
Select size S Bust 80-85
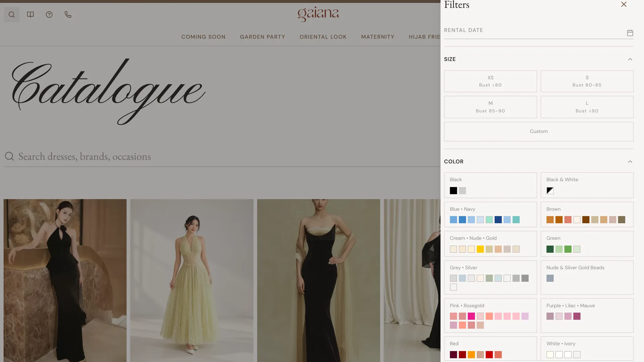[587, 81]
